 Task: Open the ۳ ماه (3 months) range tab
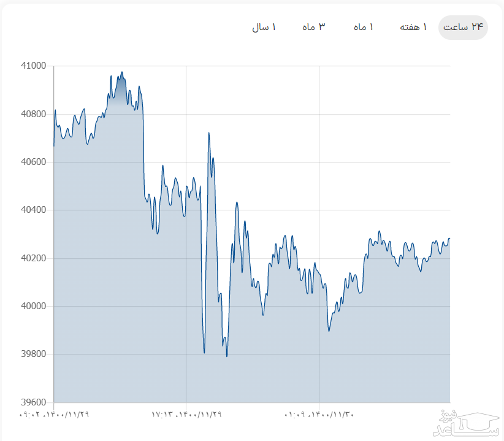click(x=313, y=28)
